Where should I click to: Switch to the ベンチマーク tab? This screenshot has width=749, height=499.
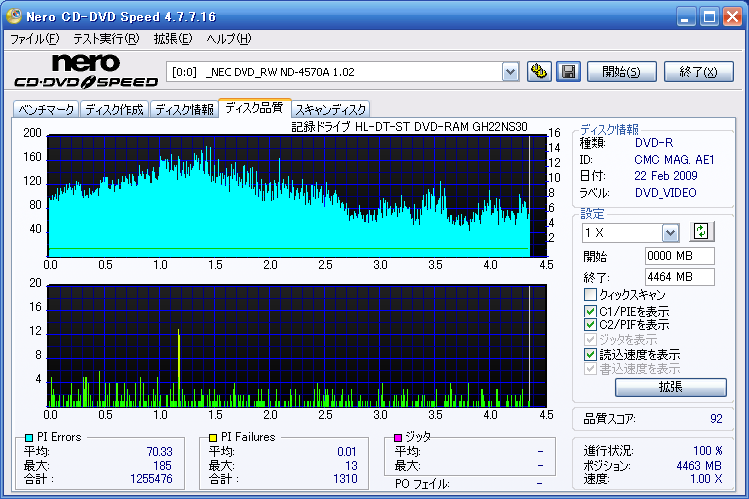[x=46, y=109]
